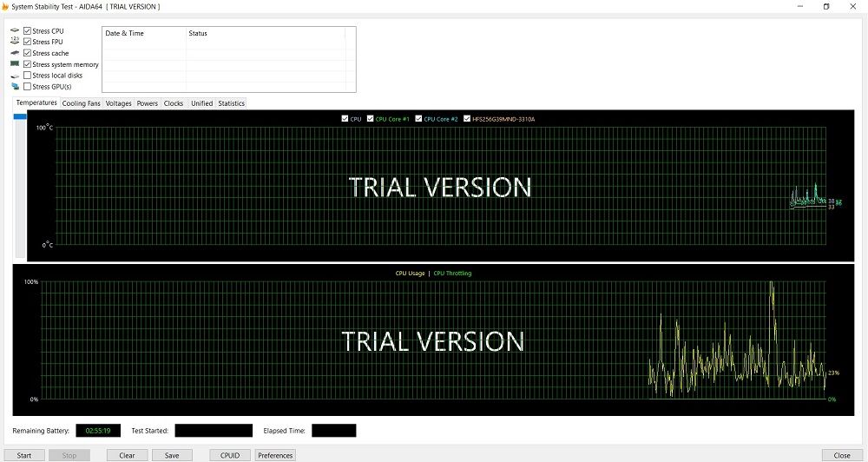Image resolution: width=868 pixels, height=462 pixels.
Task: Click the CPU Throttling graph label
Action: (452, 273)
